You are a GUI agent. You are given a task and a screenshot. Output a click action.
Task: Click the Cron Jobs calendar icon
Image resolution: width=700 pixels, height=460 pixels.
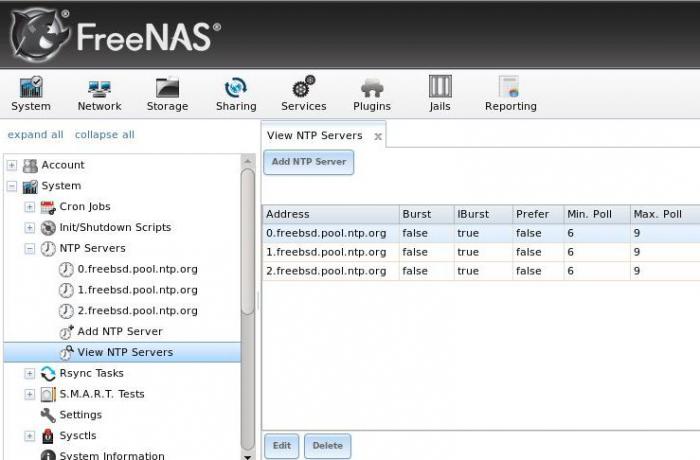(x=48, y=207)
